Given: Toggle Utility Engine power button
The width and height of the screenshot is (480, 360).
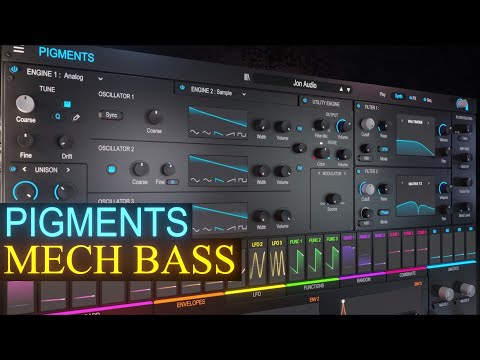Looking at the screenshot, I should pos(304,100).
